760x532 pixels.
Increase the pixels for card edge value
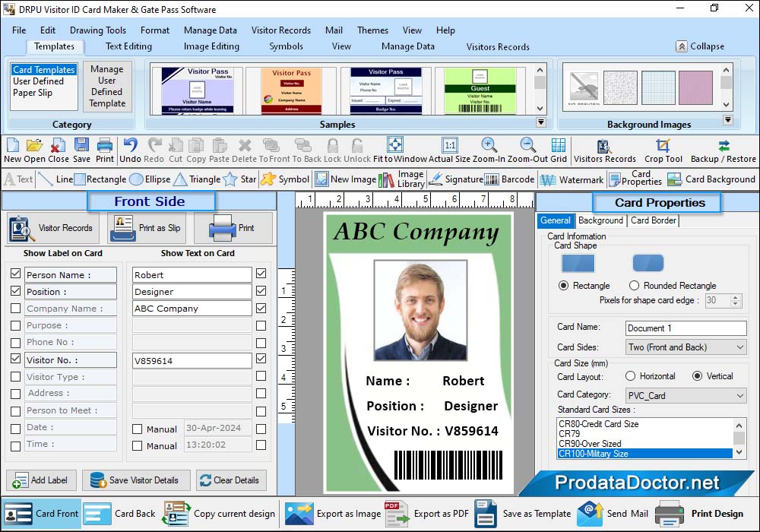click(735, 297)
